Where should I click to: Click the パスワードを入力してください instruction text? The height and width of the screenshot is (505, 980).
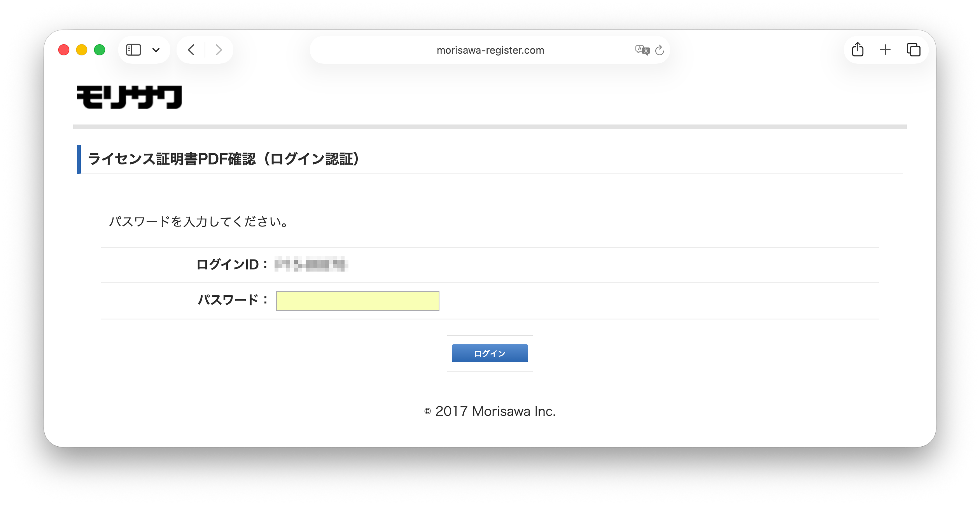pyautogui.click(x=198, y=221)
